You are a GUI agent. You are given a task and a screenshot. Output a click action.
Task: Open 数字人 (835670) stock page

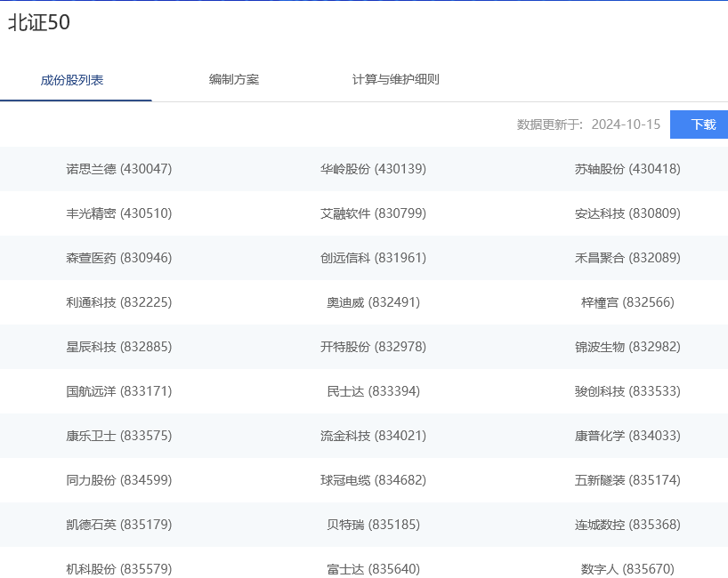click(x=626, y=567)
